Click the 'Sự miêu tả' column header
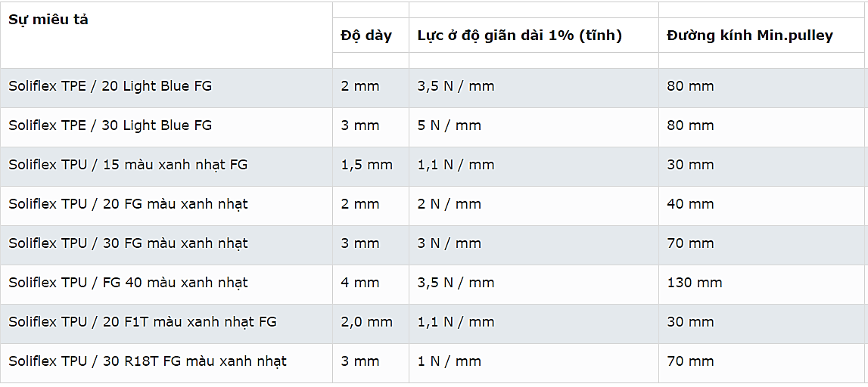Screen dimensions: 868x387 pos(48,20)
